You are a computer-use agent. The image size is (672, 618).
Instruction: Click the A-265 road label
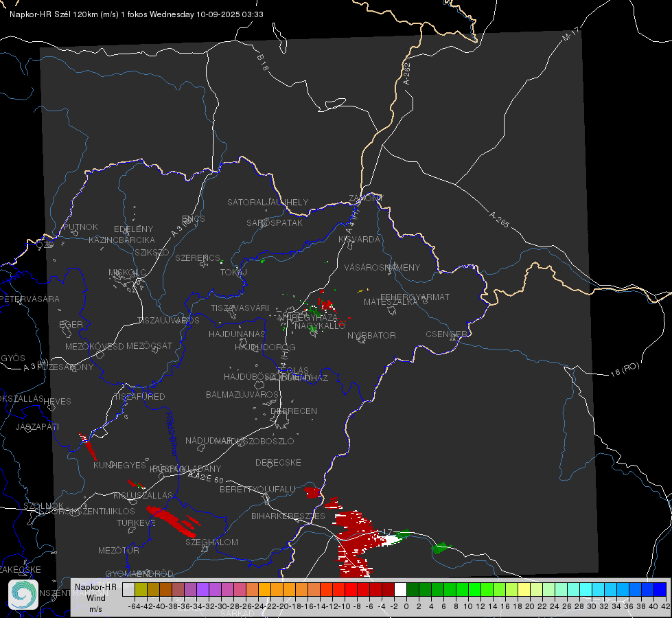499,220
